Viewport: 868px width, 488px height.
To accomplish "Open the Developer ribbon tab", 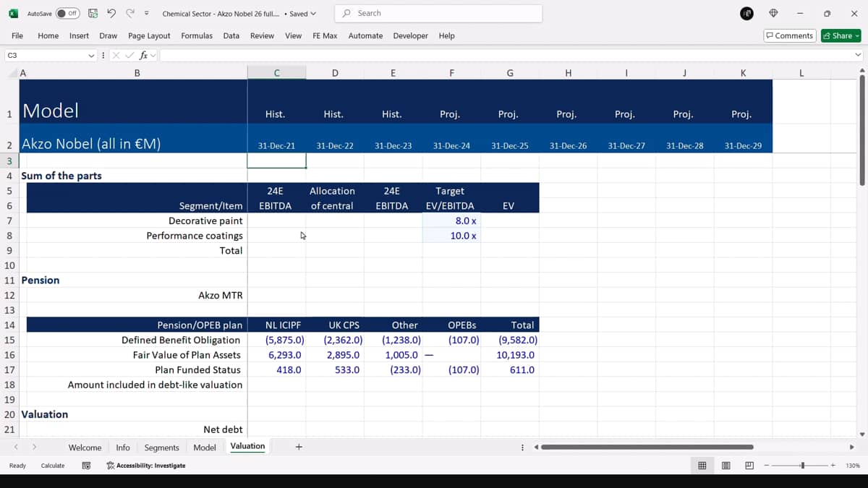I will pos(410,35).
